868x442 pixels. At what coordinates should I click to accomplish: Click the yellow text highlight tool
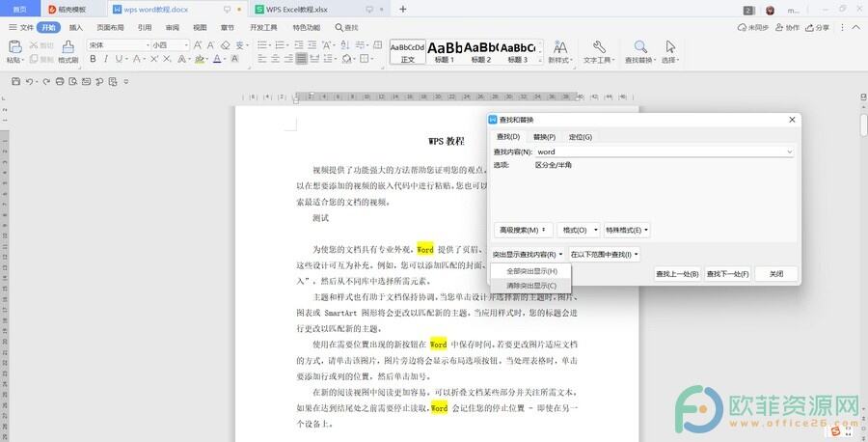199,59
